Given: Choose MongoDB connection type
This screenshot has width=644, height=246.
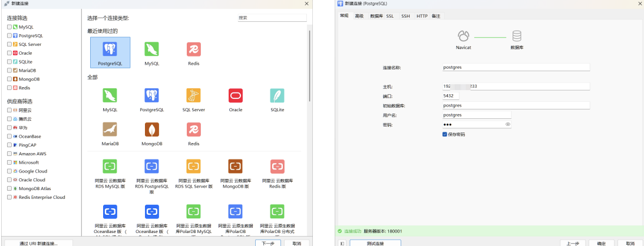Looking at the screenshot, I should coord(151,133).
